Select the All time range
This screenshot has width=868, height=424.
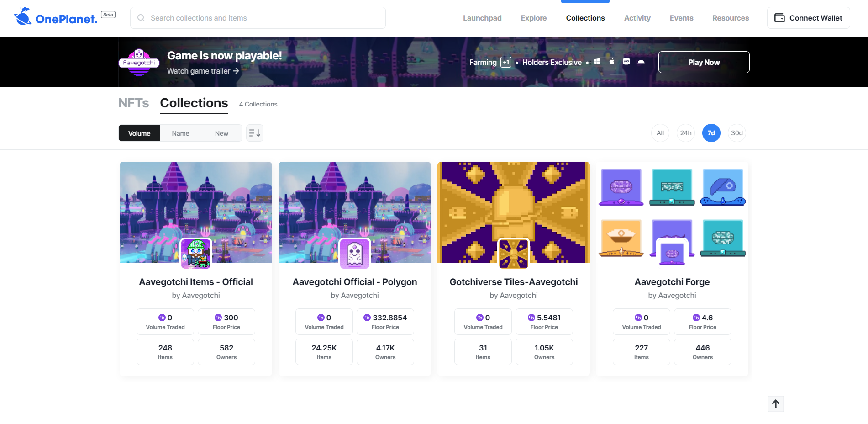[660, 133]
